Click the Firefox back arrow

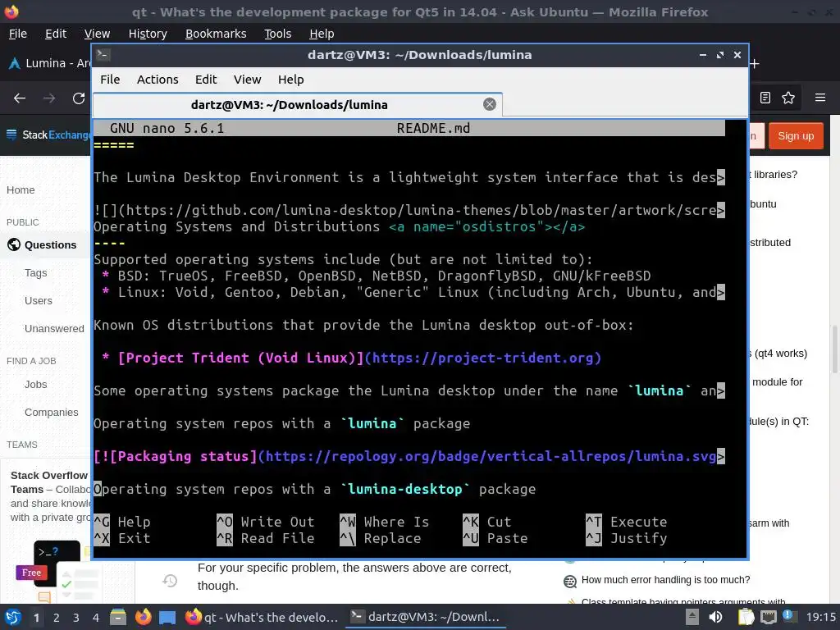coord(20,98)
